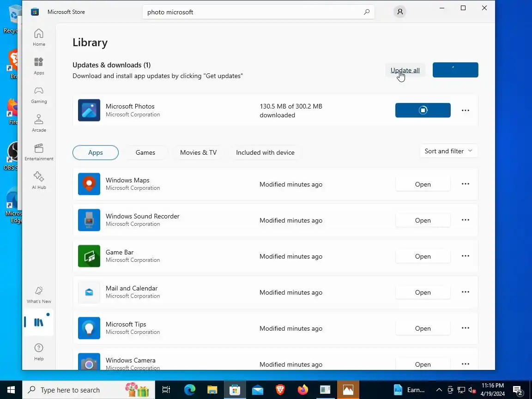Open Game Bar with its Open button
Viewport: 532px width, 399px height.
(423, 256)
